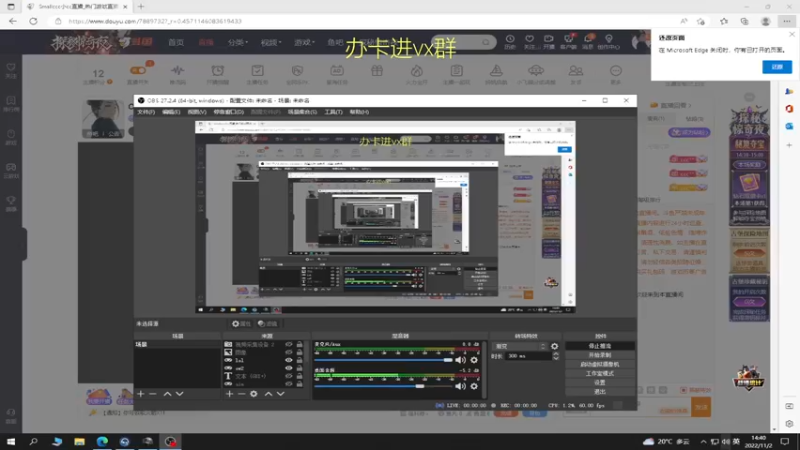Toggle lock on the image source
This screenshot has width=800, height=450.
click(x=299, y=352)
